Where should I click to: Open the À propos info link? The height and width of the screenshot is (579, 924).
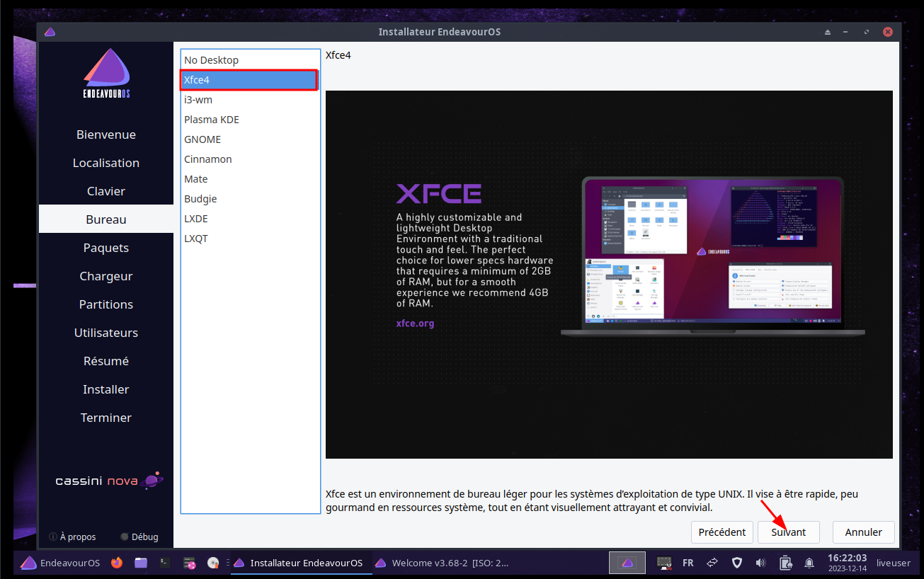point(72,537)
